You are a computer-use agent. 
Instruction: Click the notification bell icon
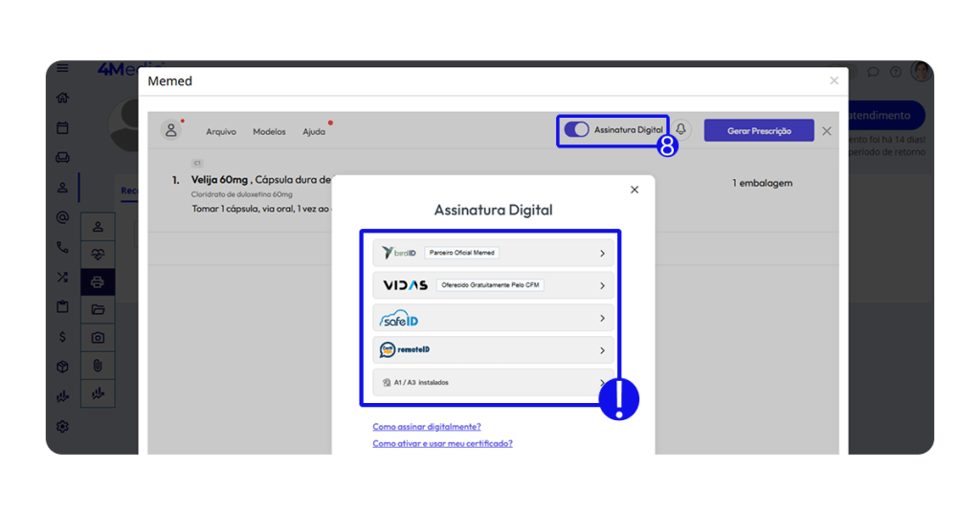click(680, 130)
